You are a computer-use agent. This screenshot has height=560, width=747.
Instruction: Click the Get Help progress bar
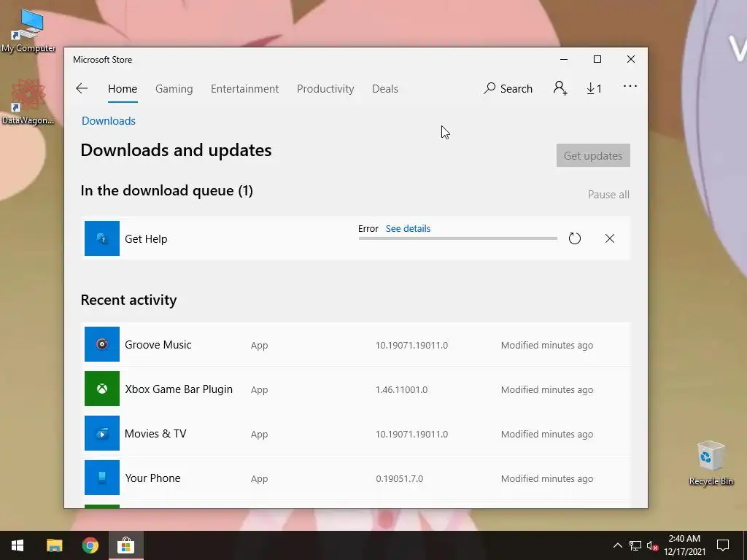click(457, 238)
